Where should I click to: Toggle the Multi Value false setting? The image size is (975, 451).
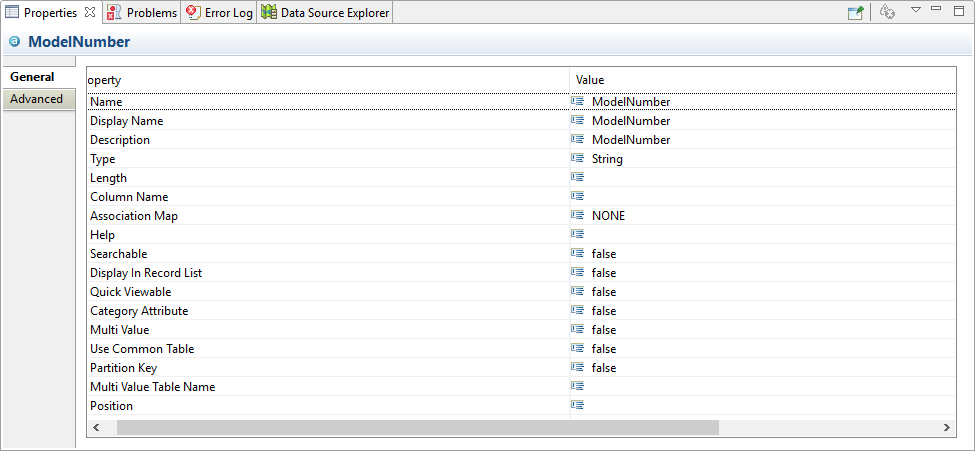click(603, 330)
